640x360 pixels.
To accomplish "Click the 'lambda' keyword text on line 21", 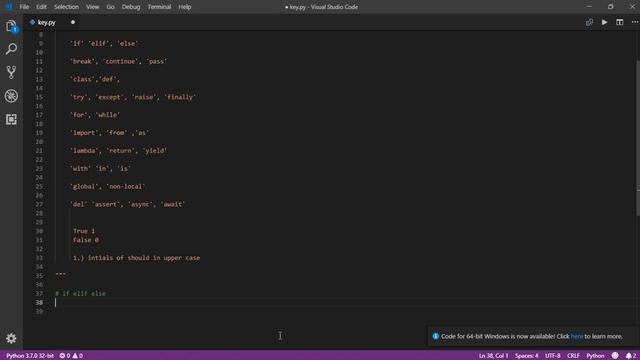I will pos(84,151).
